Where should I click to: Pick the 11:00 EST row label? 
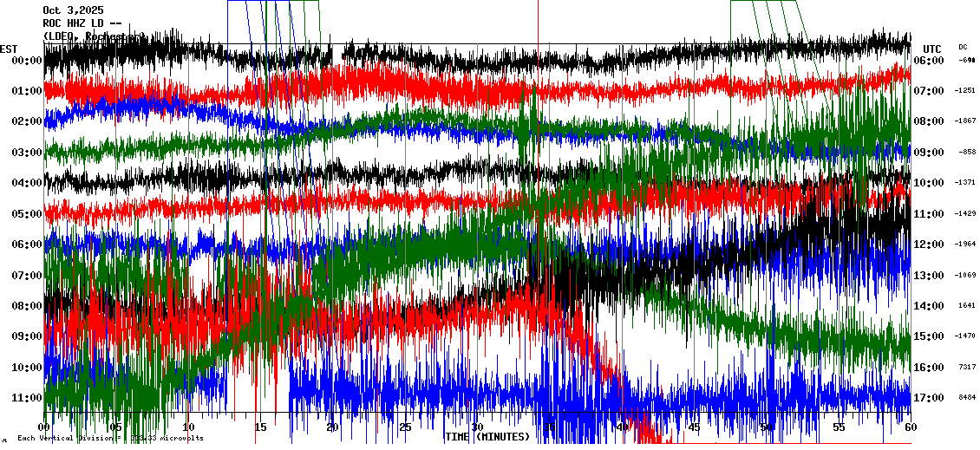click(27, 398)
